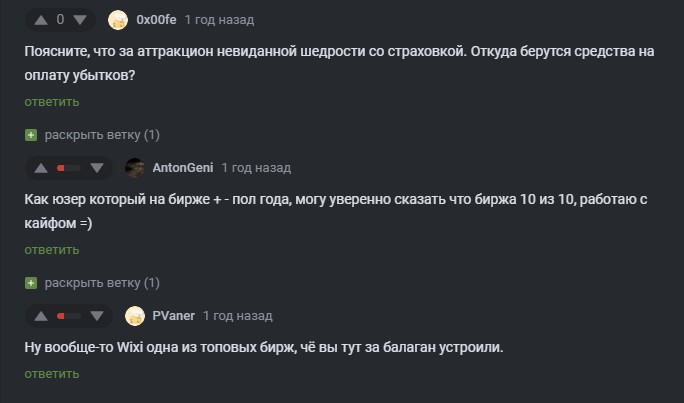684x403 pixels.
Task: Downvote the comment by 0x00fe
Action: coord(81,19)
